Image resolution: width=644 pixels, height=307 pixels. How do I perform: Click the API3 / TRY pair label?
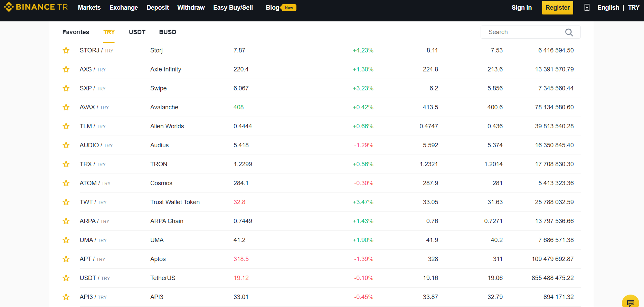coord(93,297)
